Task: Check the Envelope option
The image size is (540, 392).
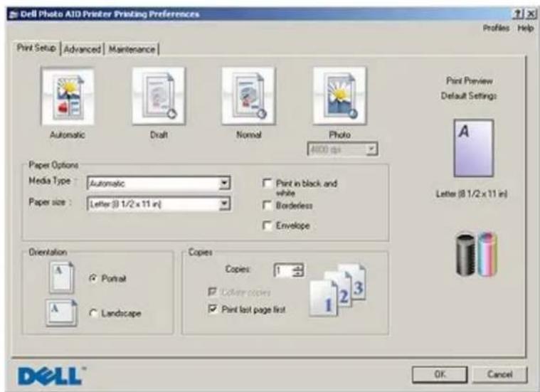Action: coord(267,226)
